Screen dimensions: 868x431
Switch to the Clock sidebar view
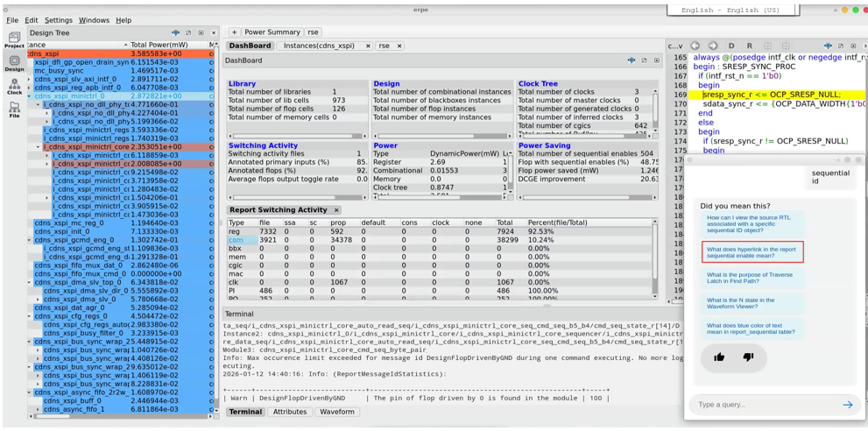click(x=14, y=87)
